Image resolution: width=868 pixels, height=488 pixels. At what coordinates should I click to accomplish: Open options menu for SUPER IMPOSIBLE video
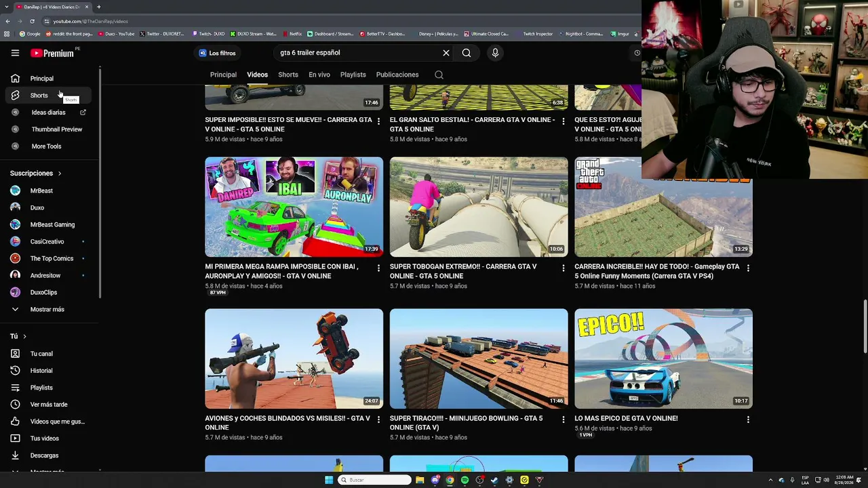pyautogui.click(x=378, y=121)
